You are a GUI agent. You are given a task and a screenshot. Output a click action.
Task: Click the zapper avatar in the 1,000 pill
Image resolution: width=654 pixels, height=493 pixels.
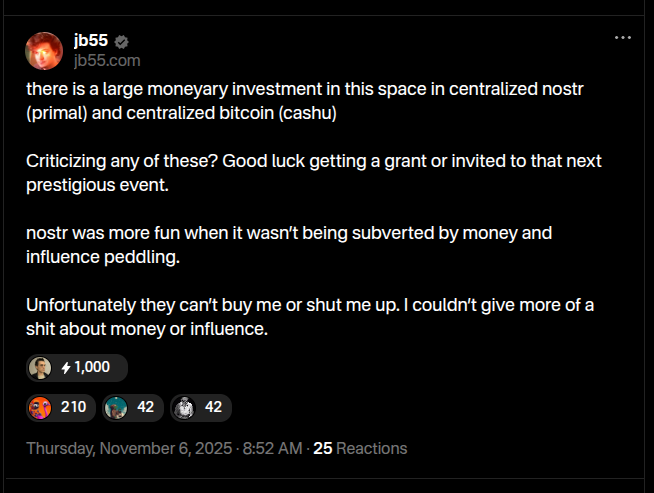click(x=40, y=367)
